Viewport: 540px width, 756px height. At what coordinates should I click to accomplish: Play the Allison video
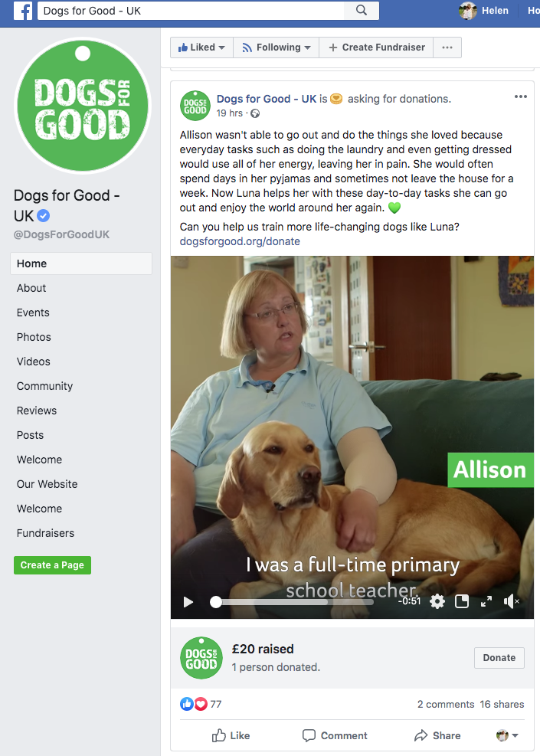[x=188, y=602]
